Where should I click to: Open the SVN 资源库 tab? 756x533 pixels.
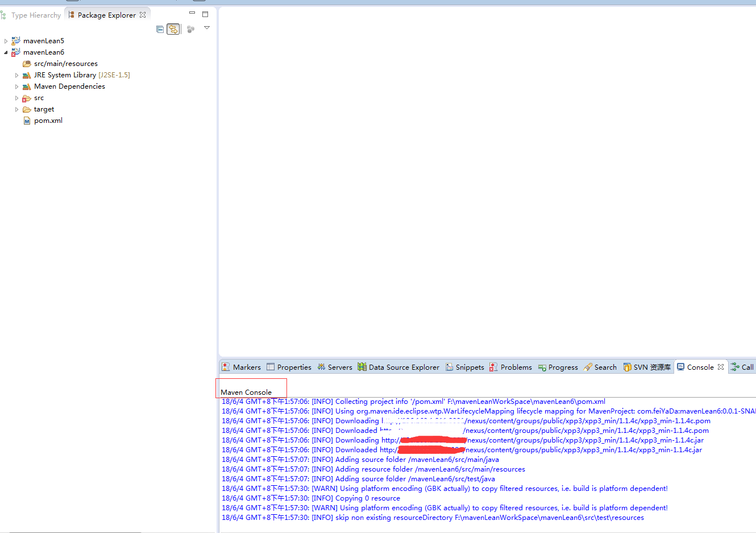coord(647,367)
